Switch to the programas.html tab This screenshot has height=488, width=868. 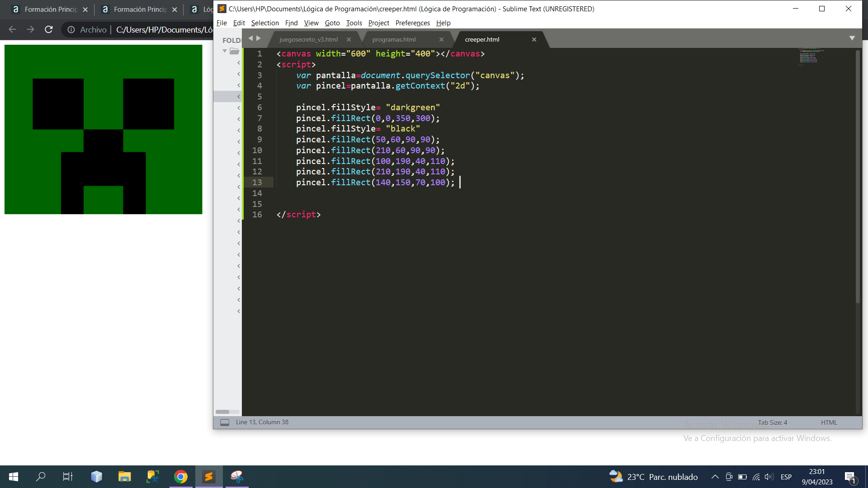394,40
